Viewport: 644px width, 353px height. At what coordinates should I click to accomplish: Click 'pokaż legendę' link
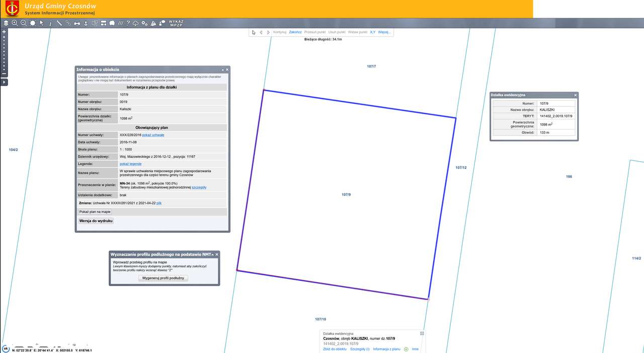coord(130,164)
